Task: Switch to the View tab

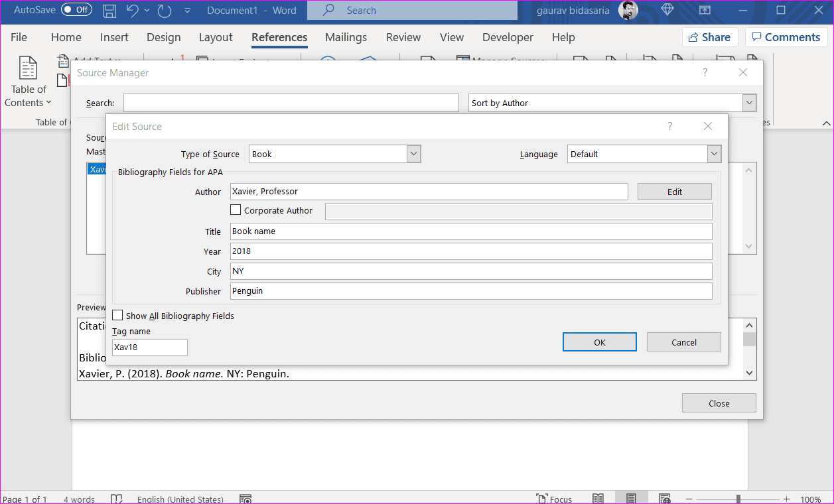Action: point(452,37)
